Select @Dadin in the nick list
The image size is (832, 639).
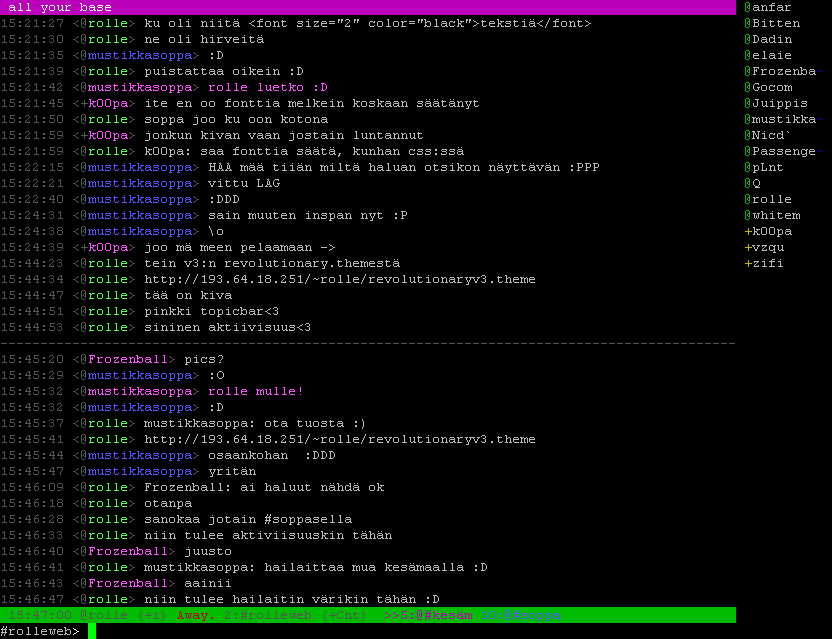[768, 39]
